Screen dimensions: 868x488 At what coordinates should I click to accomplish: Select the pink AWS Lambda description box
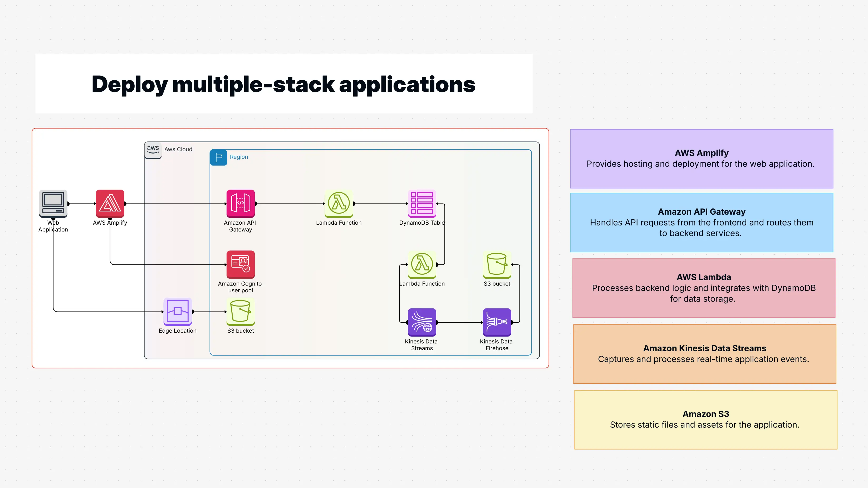[704, 288]
